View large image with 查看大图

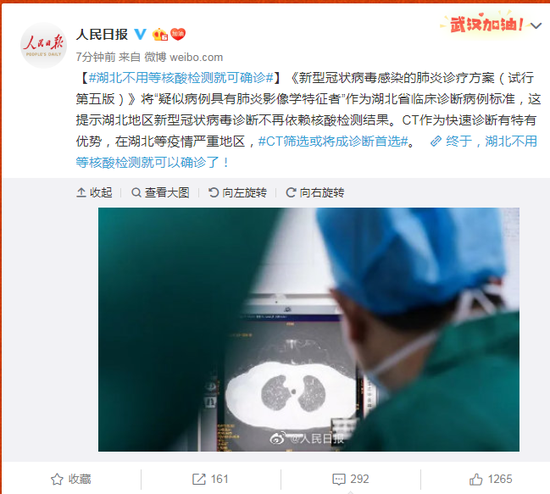click(160, 192)
